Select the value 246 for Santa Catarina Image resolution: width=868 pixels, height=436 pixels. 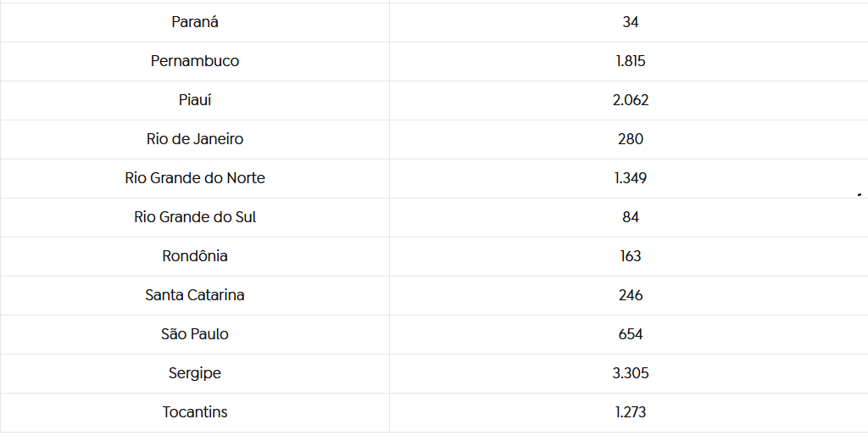point(631,295)
